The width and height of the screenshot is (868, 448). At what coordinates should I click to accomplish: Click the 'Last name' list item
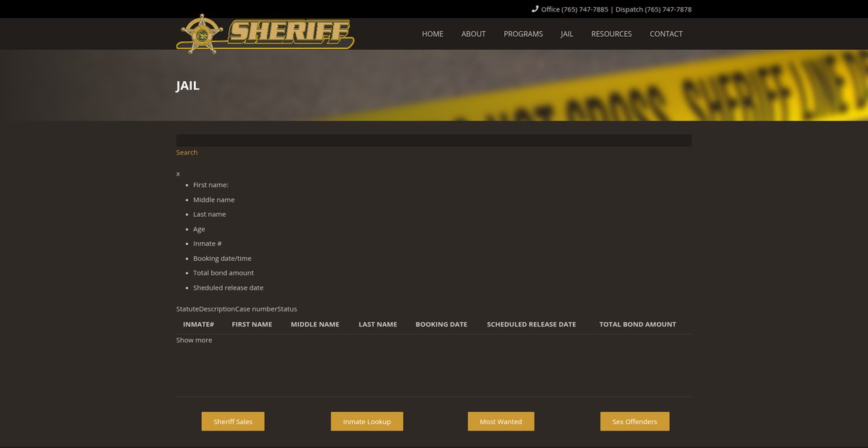209,215
